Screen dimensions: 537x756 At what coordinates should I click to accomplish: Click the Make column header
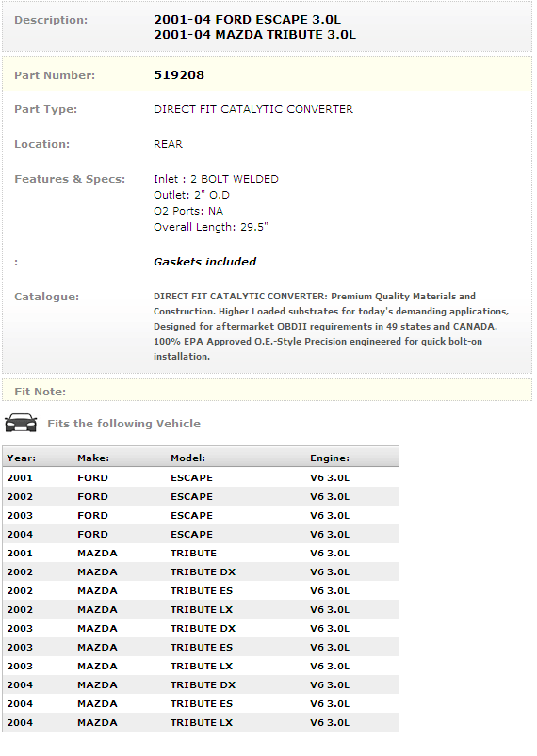[x=93, y=458]
